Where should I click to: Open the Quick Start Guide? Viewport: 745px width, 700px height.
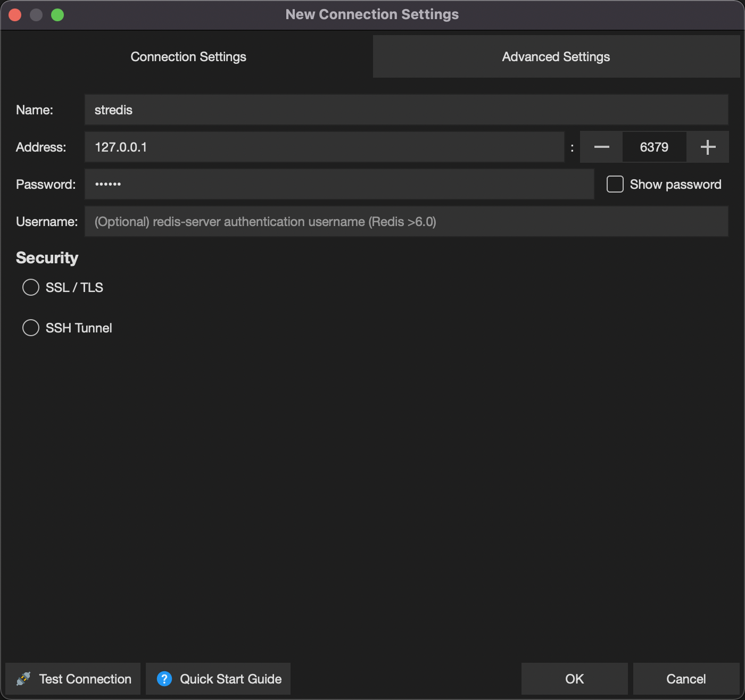tap(218, 679)
